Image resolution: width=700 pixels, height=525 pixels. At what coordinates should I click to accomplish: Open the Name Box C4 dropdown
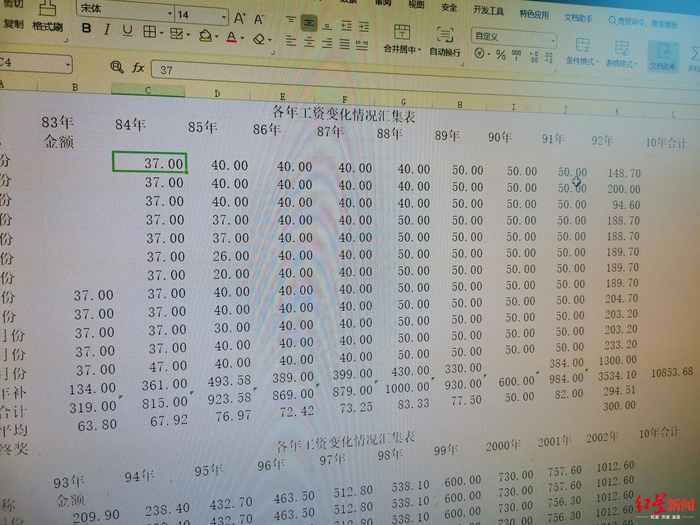[68, 65]
